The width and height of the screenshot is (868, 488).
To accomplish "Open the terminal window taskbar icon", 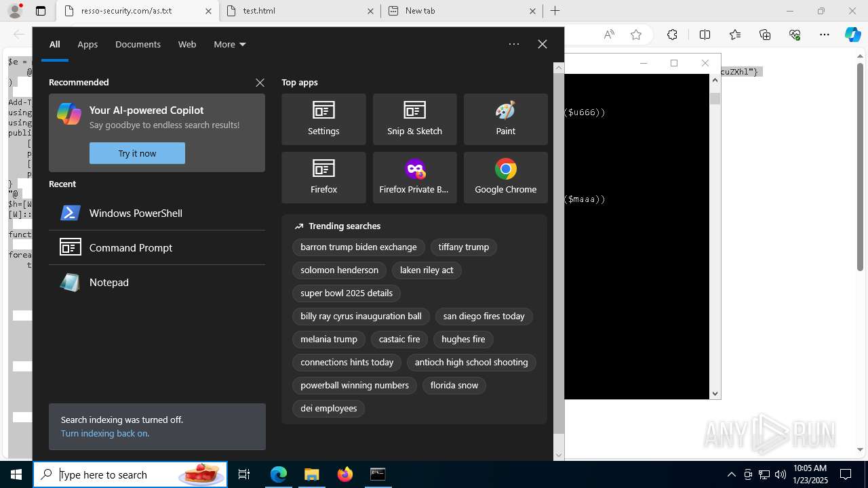I will click(x=378, y=474).
